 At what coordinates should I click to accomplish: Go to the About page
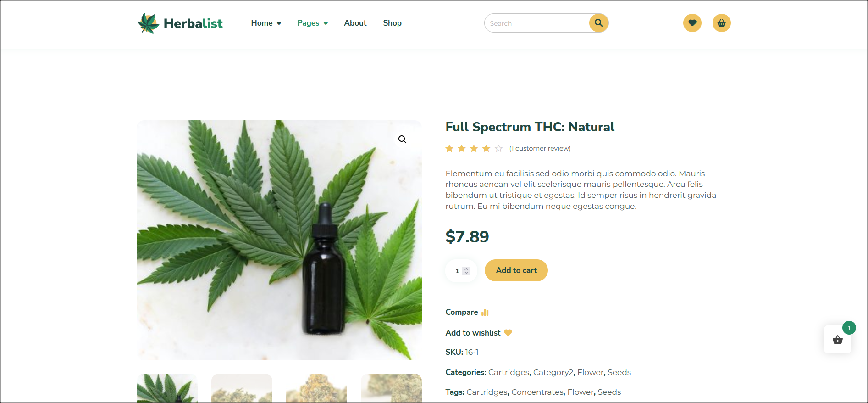coord(355,23)
